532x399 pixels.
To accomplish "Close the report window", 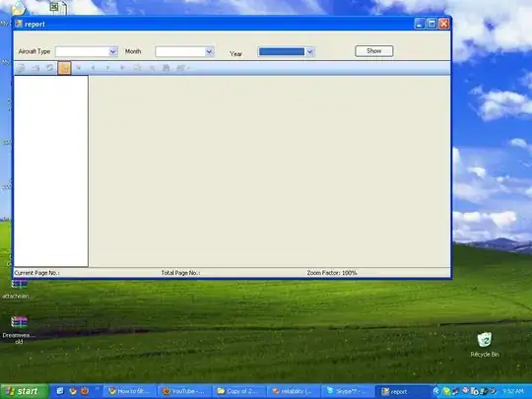I will point(444,24).
